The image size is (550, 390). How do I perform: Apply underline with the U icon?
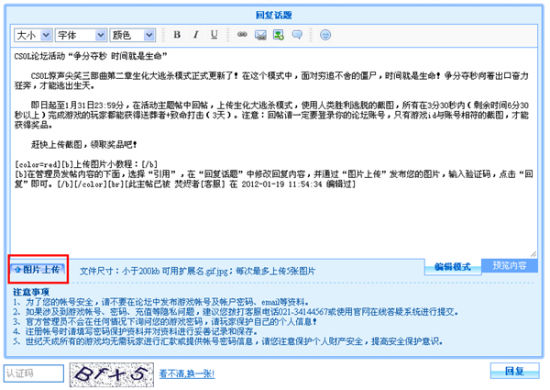pos(214,35)
